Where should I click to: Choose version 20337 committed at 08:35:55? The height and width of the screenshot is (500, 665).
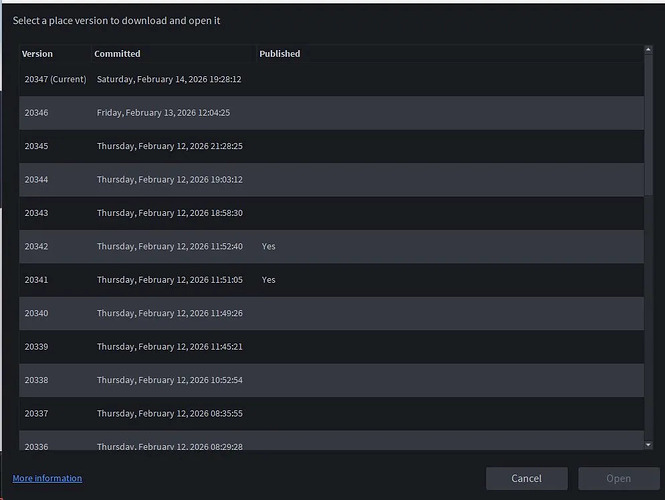pyautogui.click(x=330, y=414)
